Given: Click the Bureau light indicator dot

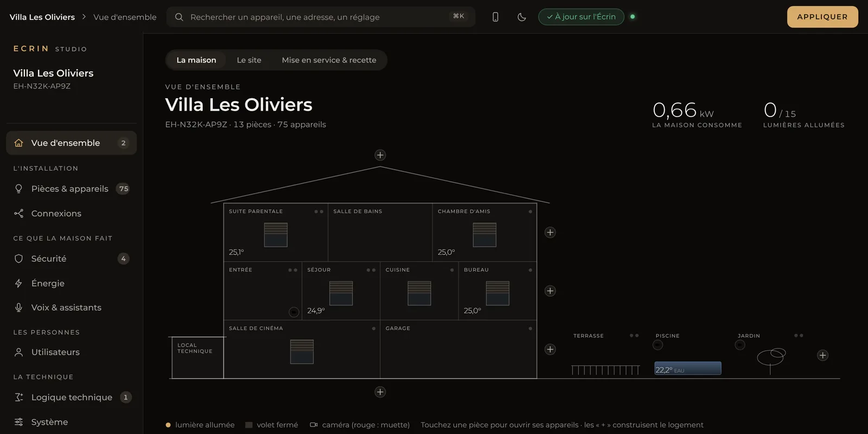Looking at the screenshot, I should click(530, 270).
